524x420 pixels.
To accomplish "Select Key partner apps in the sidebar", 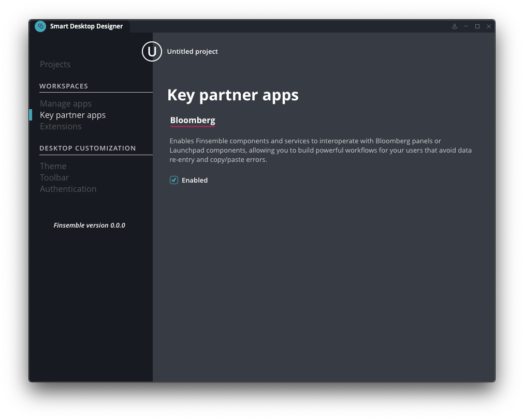I will [72, 115].
